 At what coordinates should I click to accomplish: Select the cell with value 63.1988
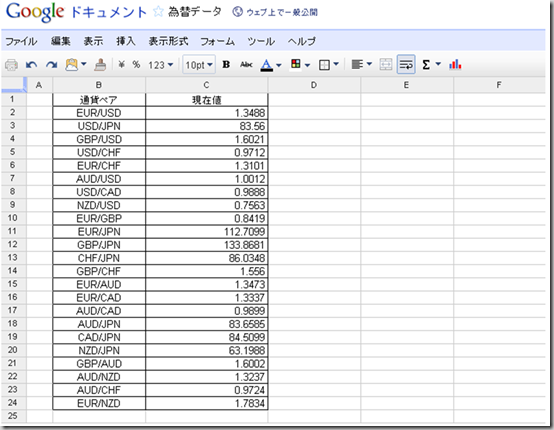click(207, 351)
